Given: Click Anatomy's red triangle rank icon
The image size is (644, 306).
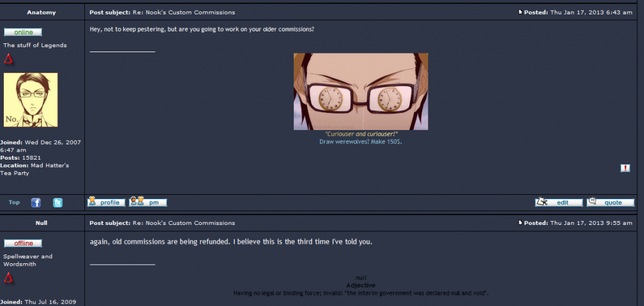Looking at the screenshot, I should (8, 60).
